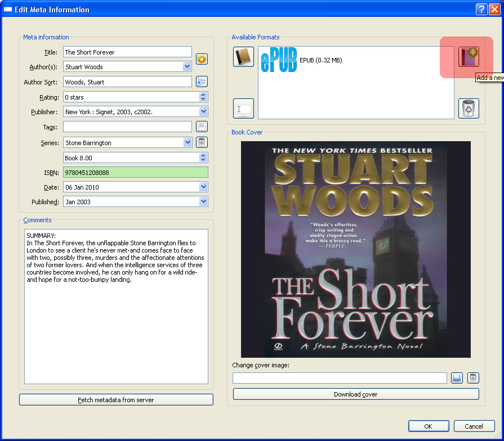Close the Edit Meta Information window
This screenshot has height=441, width=504.
pos(494,10)
